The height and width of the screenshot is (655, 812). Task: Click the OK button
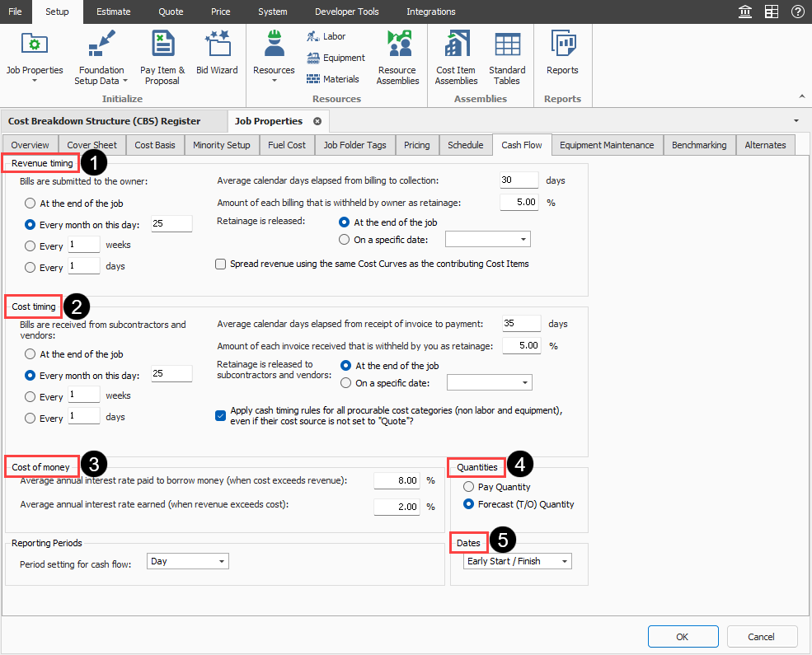pyautogui.click(x=683, y=637)
